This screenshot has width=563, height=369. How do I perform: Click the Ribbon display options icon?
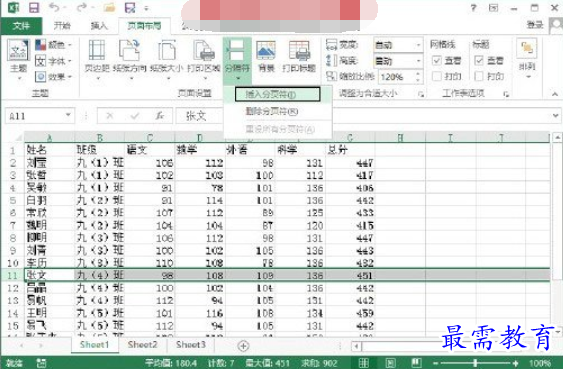(494, 8)
